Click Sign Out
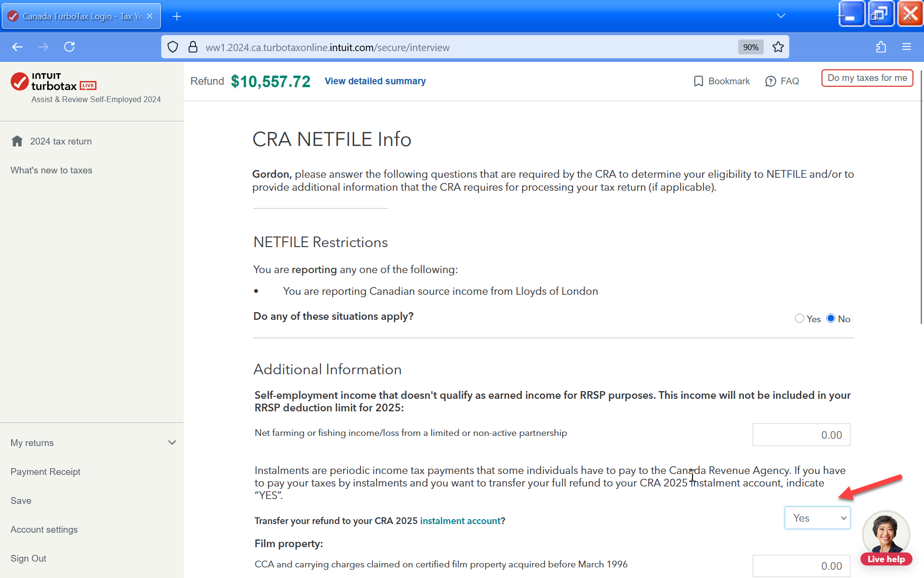 28,558
